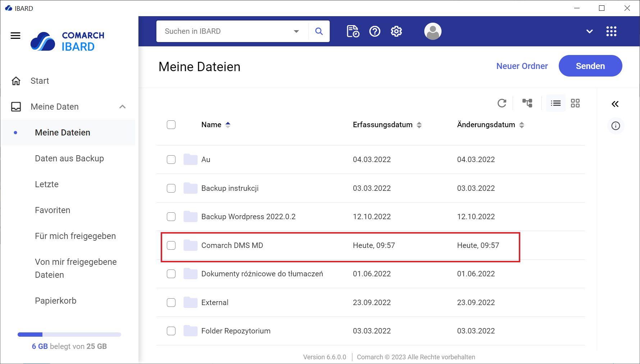Click the Folder Repozytorium folder icon
The image size is (640, 364).
[191, 331]
